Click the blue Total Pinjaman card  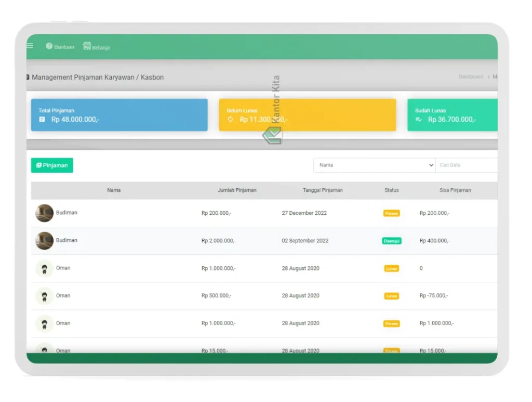coord(119,115)
